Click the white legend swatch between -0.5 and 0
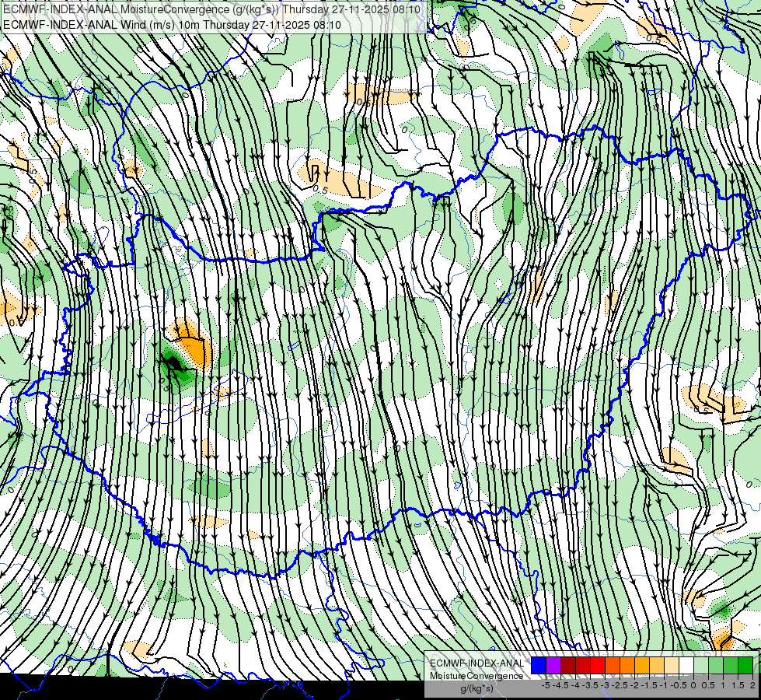This screenshot has height=700, width=761. pos(686,666)
